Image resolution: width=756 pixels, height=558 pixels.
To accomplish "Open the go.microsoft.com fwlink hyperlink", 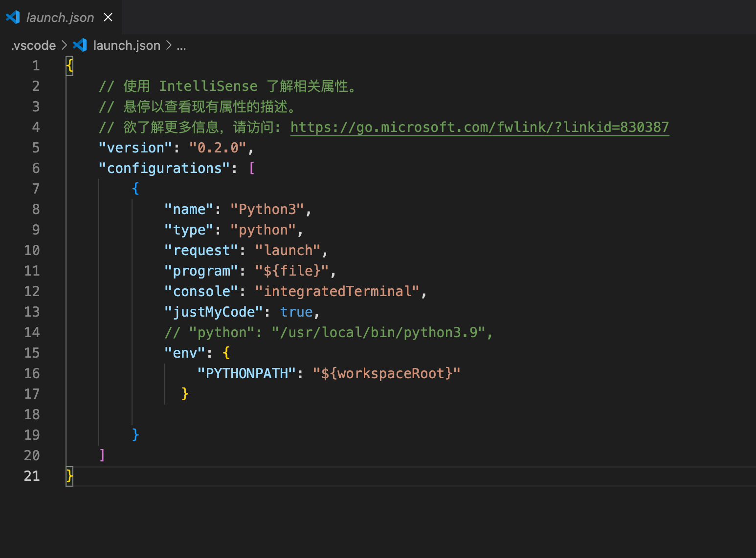I will [479, 127].
